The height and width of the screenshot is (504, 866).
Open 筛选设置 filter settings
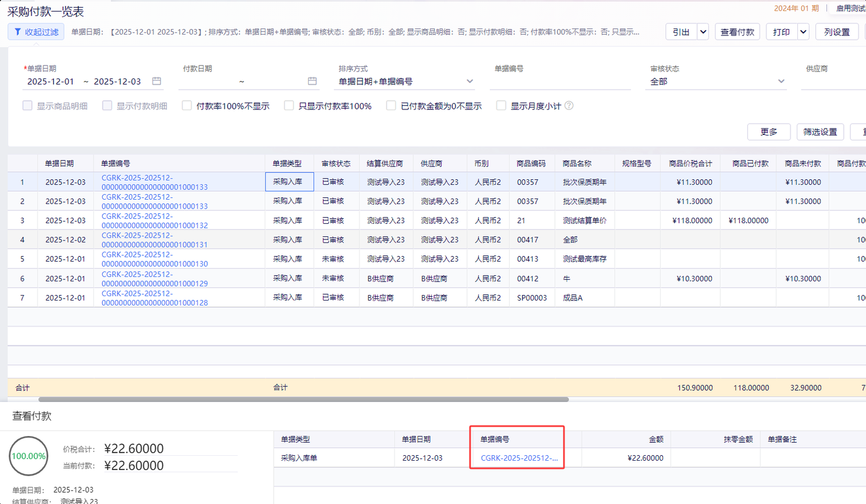pos(820,132)
